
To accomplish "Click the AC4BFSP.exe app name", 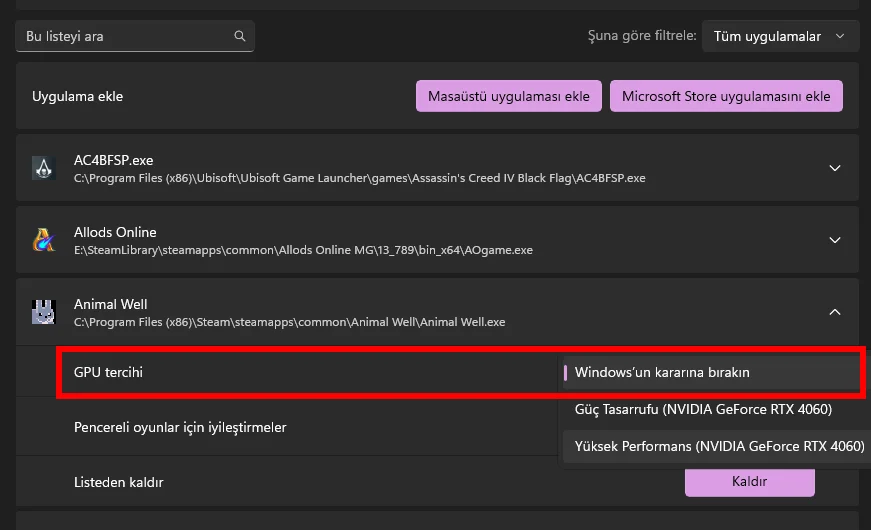I will (x=113, y=160).
